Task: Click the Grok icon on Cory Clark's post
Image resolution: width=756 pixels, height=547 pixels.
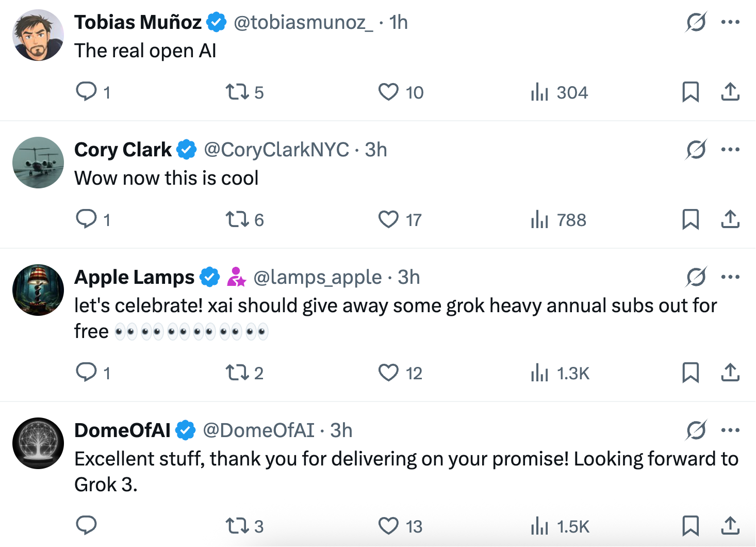Action: click(x=696, y=150)
